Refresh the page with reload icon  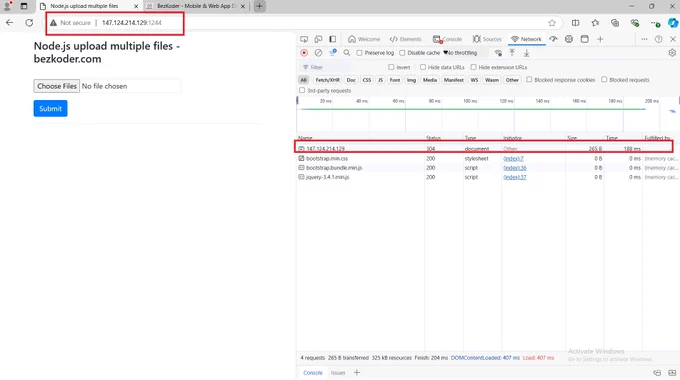29,23
